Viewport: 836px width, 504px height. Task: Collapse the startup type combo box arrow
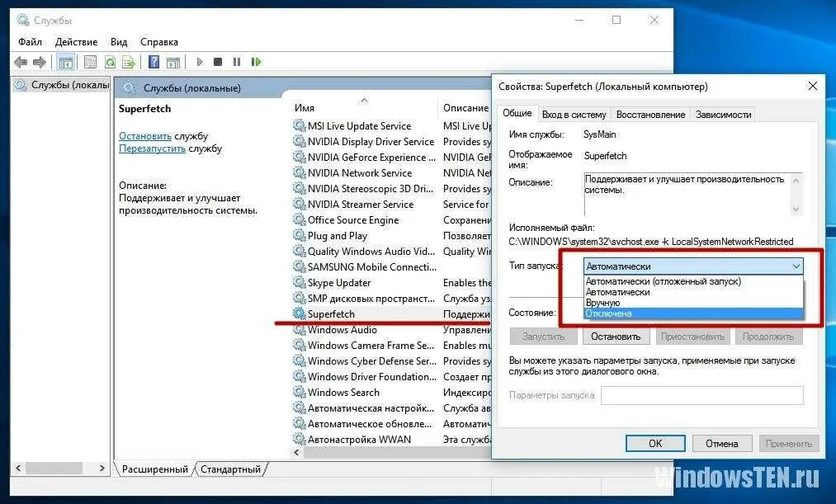796,266
